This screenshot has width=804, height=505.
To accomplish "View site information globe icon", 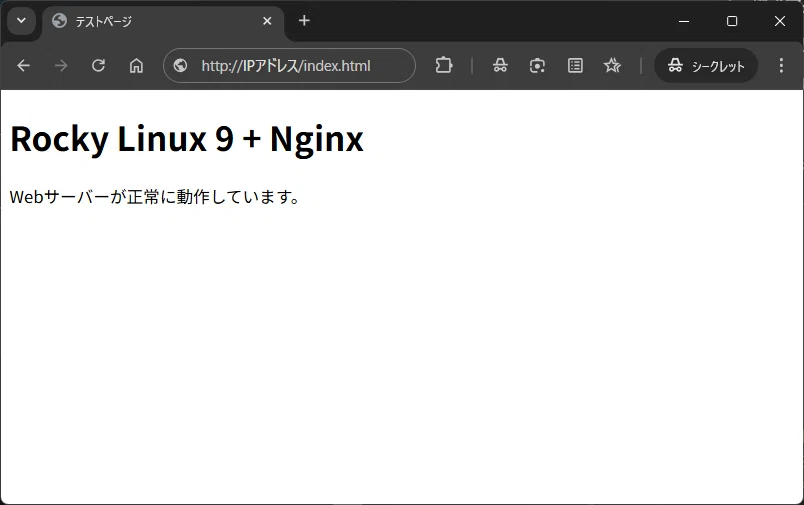I will [180, 66].
